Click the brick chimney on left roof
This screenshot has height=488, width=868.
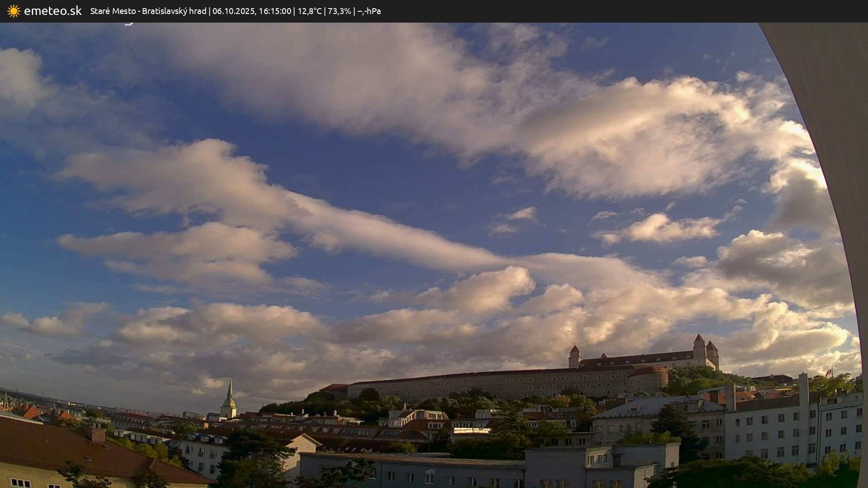pos(97,435)
